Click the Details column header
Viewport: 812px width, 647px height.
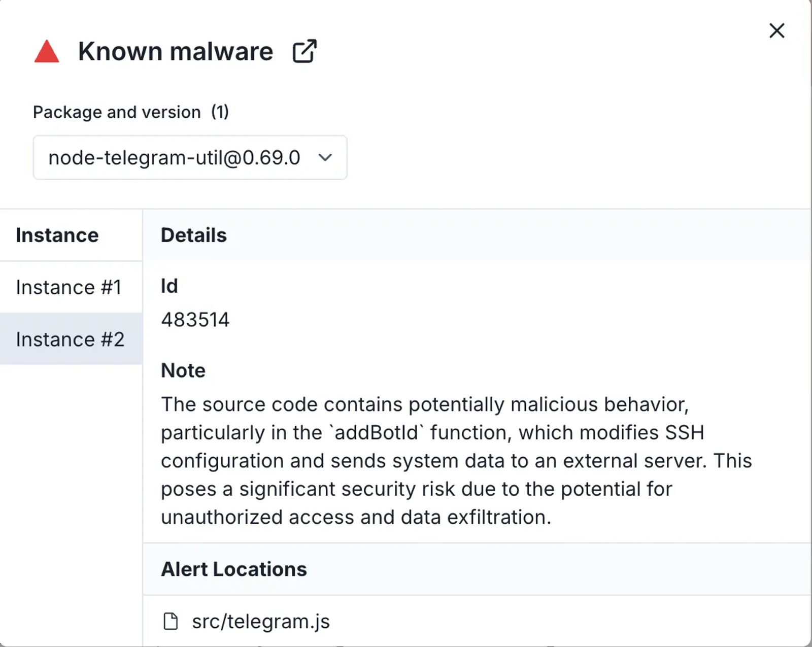(194, 235)
